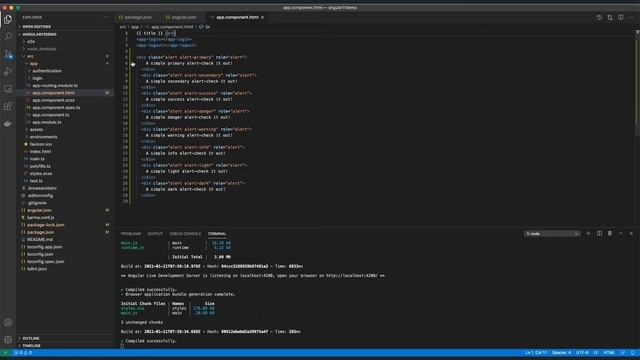Open the Search view in activity bar

tap(8, 36)
